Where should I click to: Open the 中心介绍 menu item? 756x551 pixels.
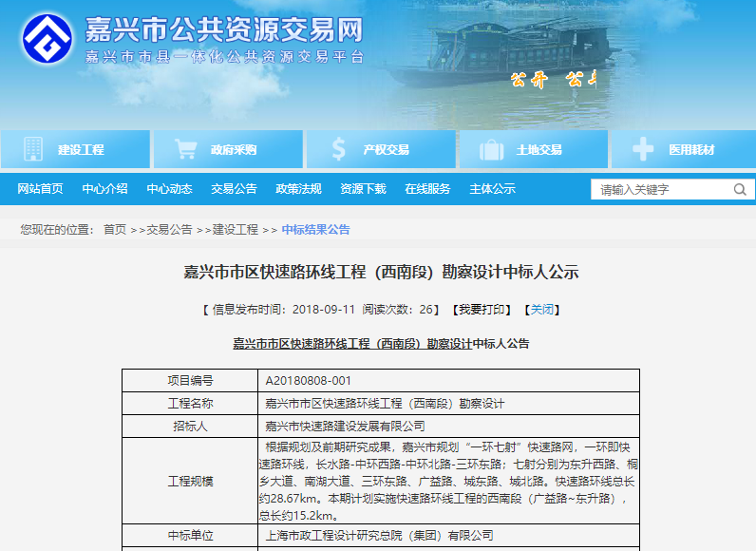(104, 189)
